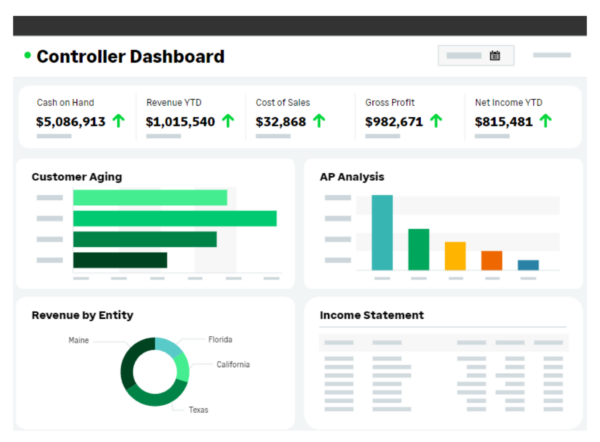Click the Maine label on donut chart

click(78, 340)
